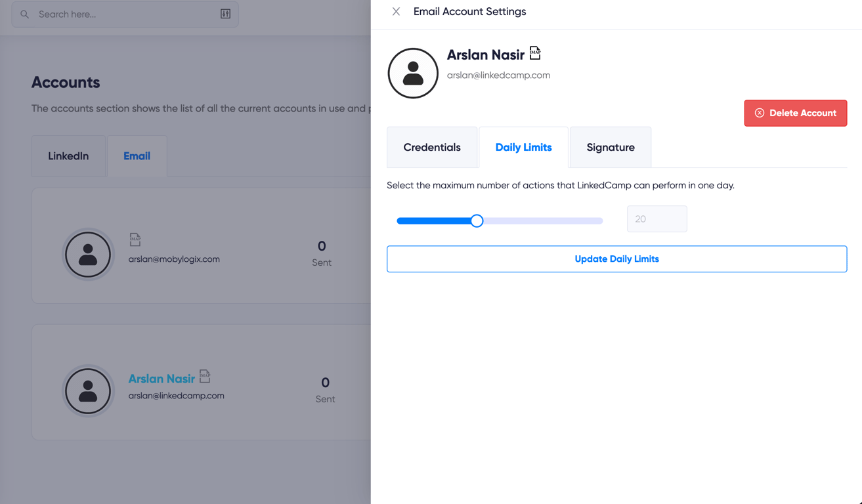Click the IMAP icon beside the panel's Arslan Nasir heading
This screenshot has height=504, width=862.
(x=535, y=53)
